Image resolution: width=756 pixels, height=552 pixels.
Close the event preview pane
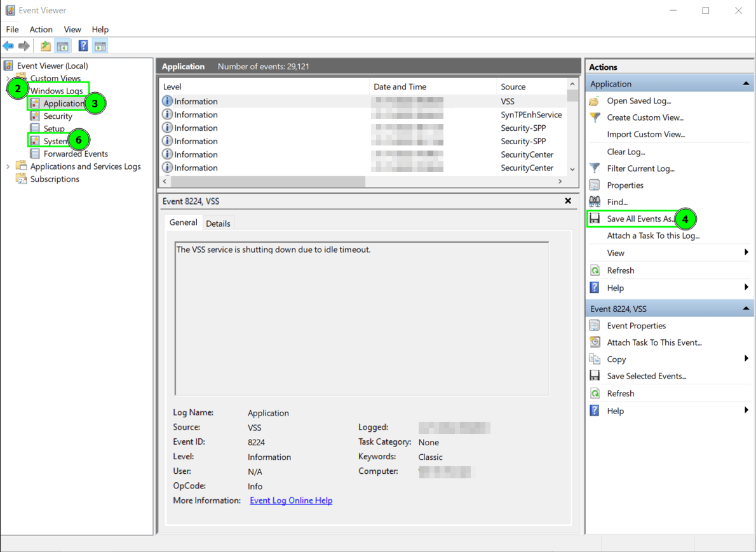coord(567,201)
